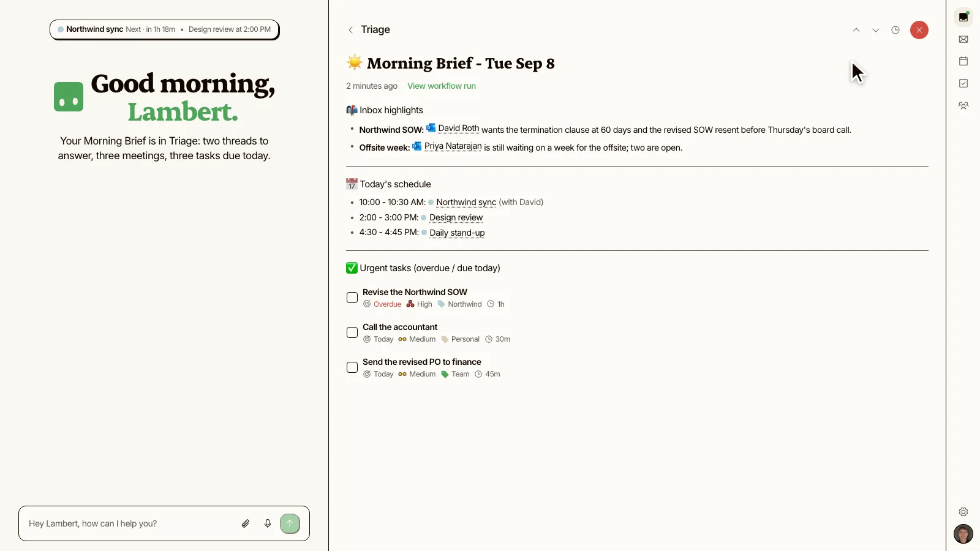
Task: Open the Northwind sync next-meeting pill
Action: pyautogui.click(x=164, y=29)
